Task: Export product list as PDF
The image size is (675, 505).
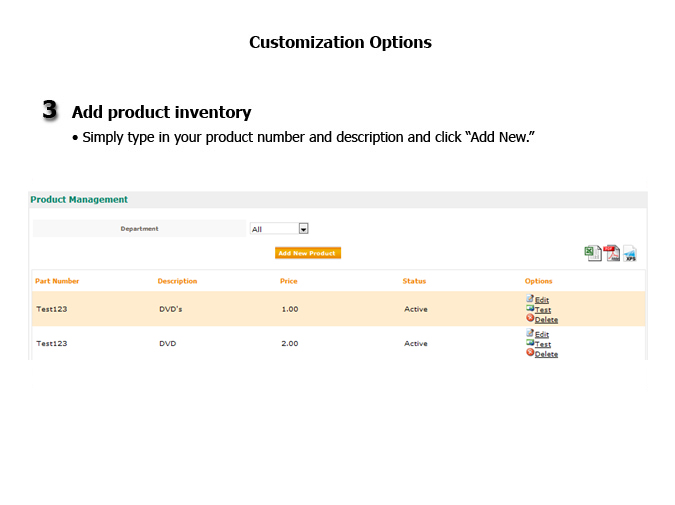Action: 611,254
